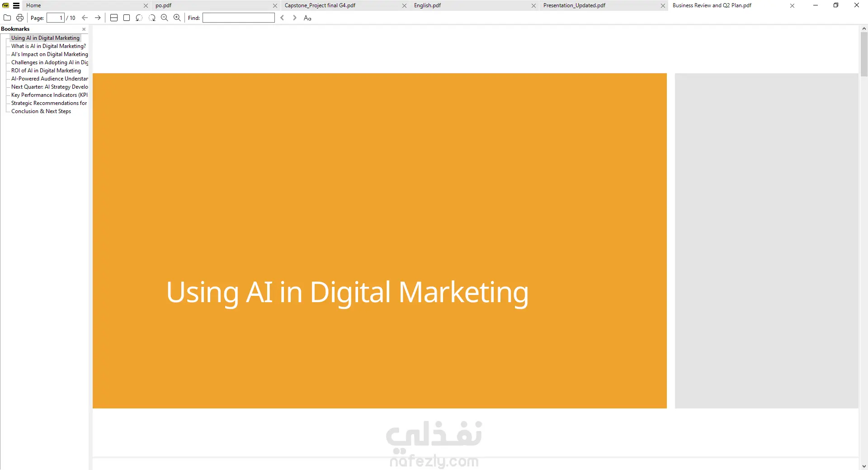Click the slide title Using AI in Digital Marketing
Viewport: 868px width, 470px height.
tap(347, 293)
